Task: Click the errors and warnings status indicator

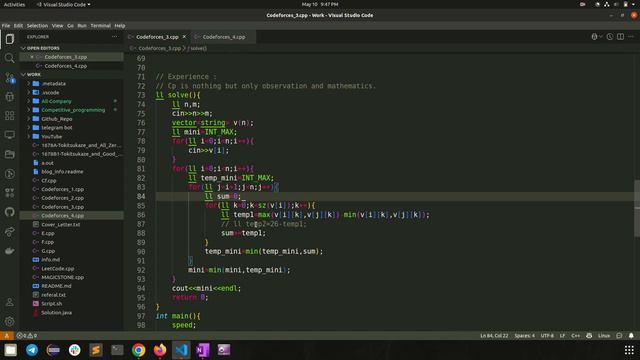Action: tap(27, 336)
